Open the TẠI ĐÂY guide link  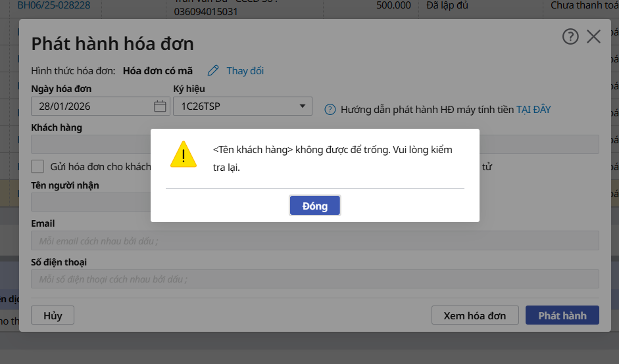533,110
